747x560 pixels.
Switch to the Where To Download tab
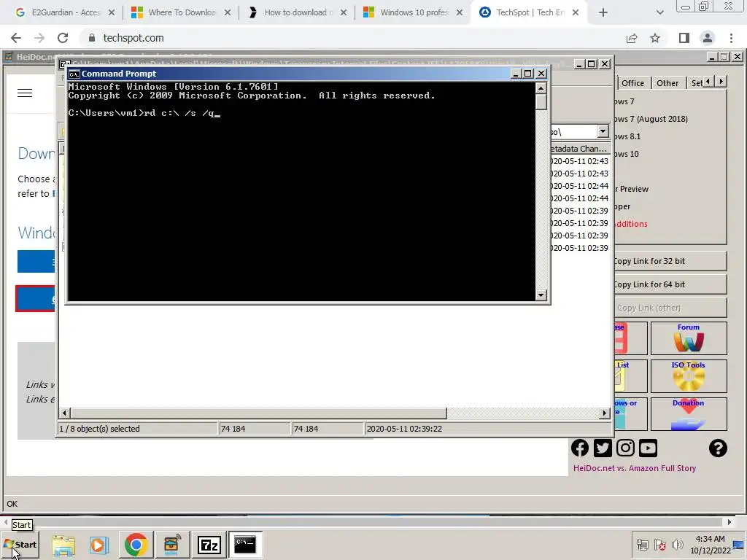click(181, 13)
